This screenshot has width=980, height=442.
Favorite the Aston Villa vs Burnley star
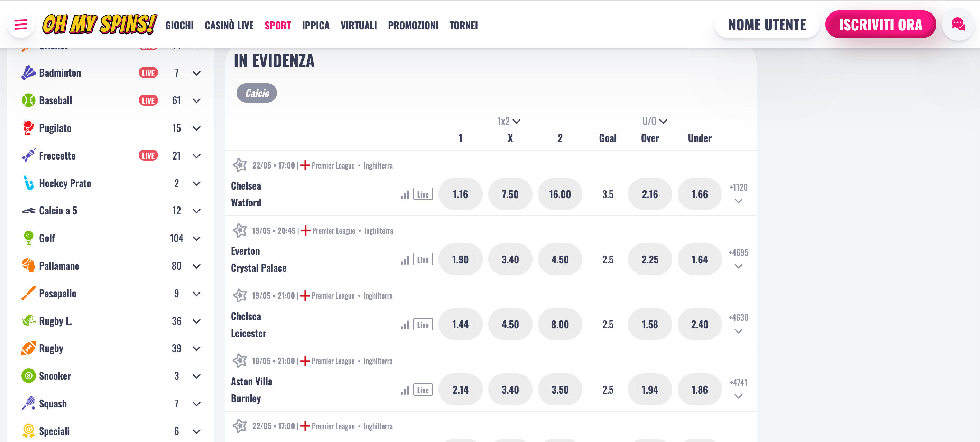240,361
